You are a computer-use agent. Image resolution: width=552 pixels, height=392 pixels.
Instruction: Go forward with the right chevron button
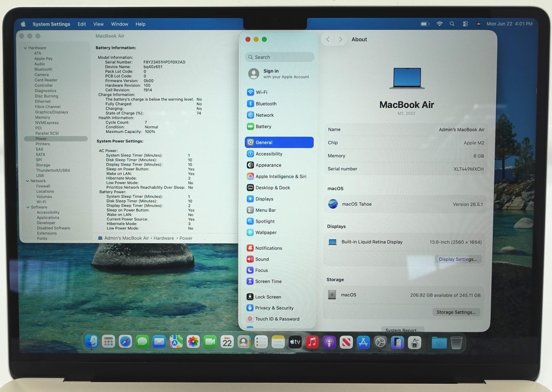pyautogui.click(x=341, y=39)
